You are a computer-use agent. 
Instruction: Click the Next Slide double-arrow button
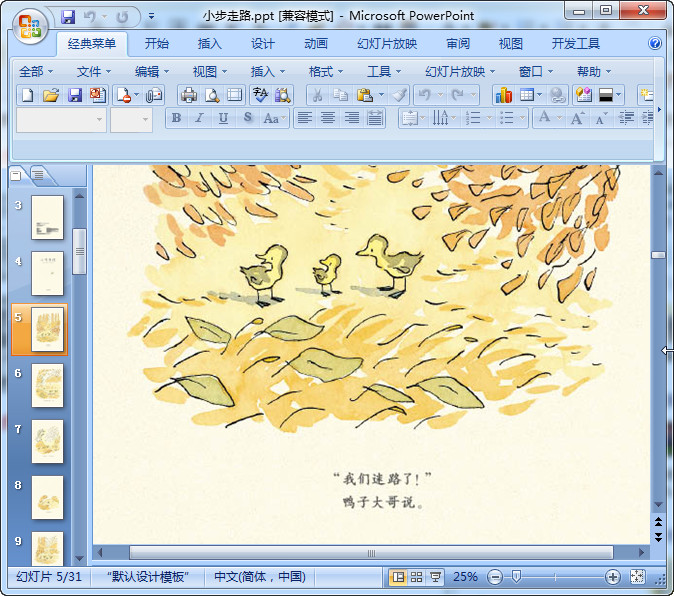(658, 537)
